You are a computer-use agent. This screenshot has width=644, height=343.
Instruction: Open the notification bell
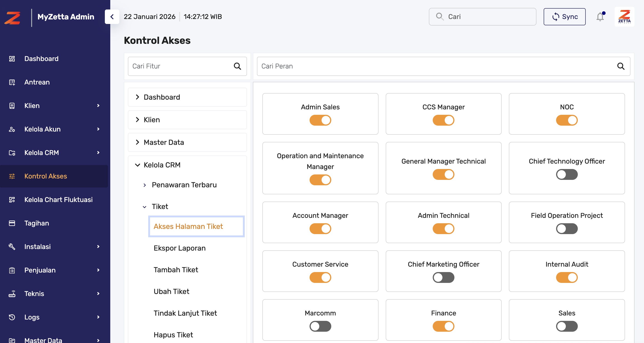600,16
